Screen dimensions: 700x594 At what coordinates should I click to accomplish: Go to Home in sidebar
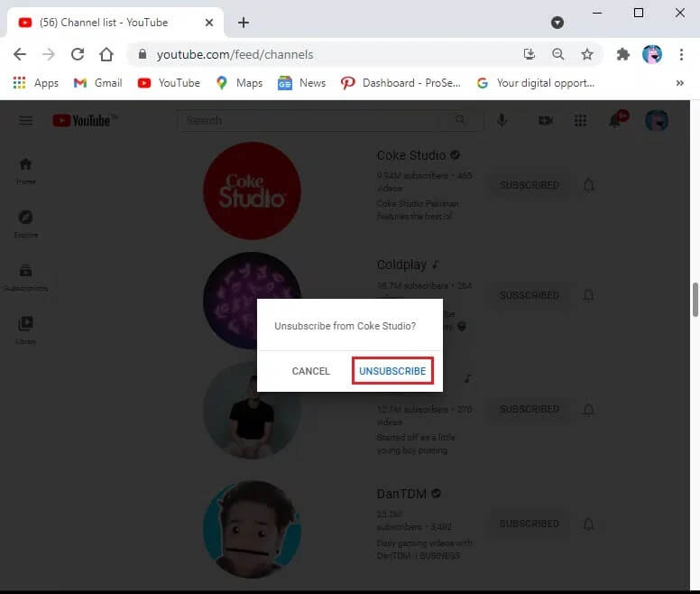[26, 172]
